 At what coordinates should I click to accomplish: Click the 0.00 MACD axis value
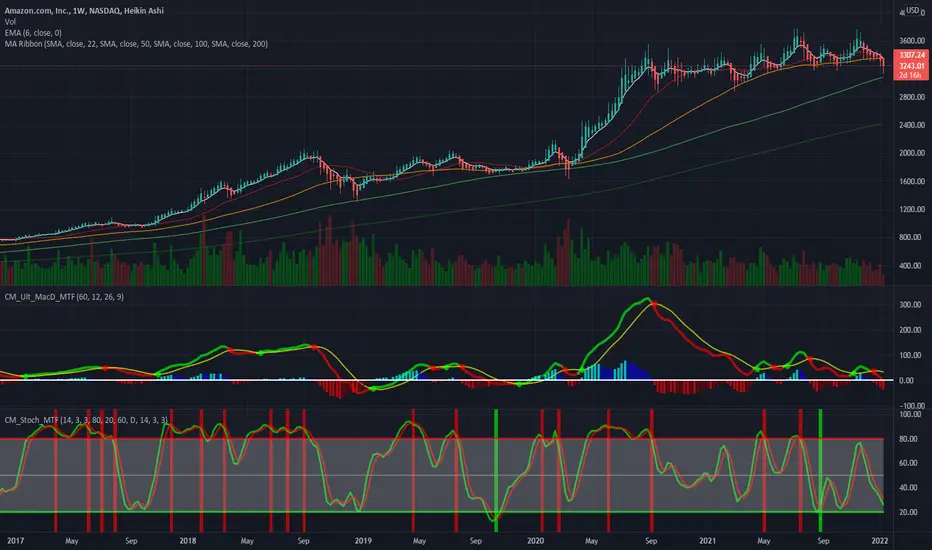906,381
